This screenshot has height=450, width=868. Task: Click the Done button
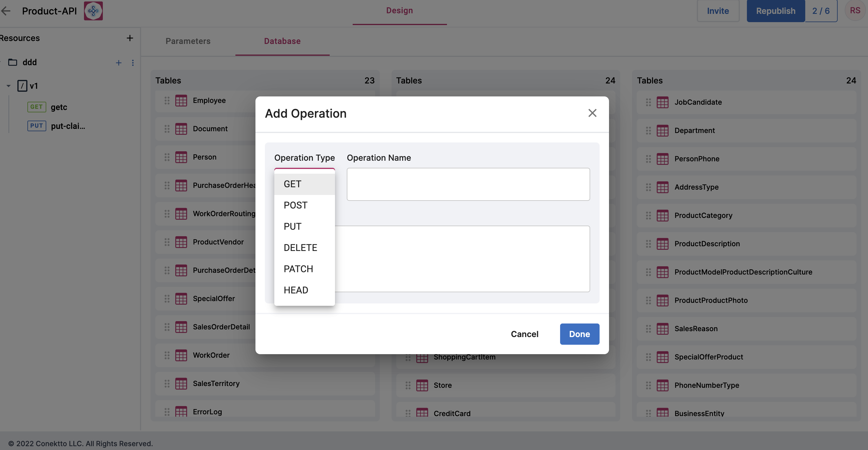coord(579,334)
